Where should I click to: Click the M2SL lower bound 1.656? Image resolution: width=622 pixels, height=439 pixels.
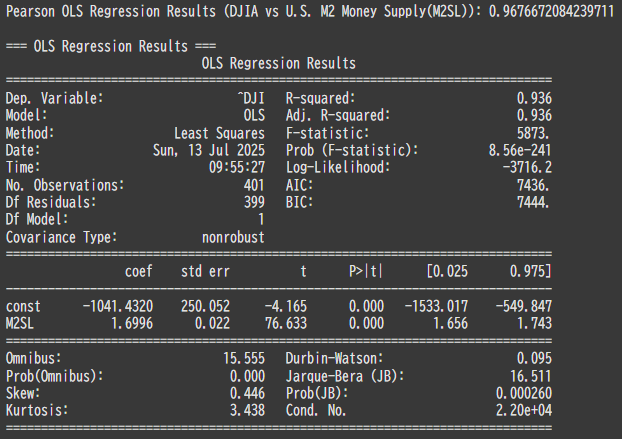click(450, 324)
